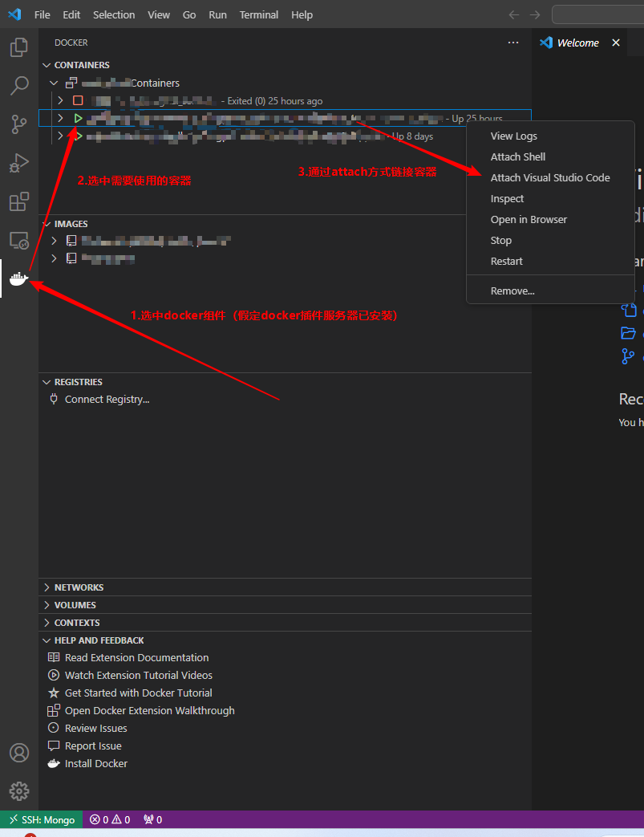Screen dimensions: 644x837
Task: Open the Go menu
Action: 189,15
